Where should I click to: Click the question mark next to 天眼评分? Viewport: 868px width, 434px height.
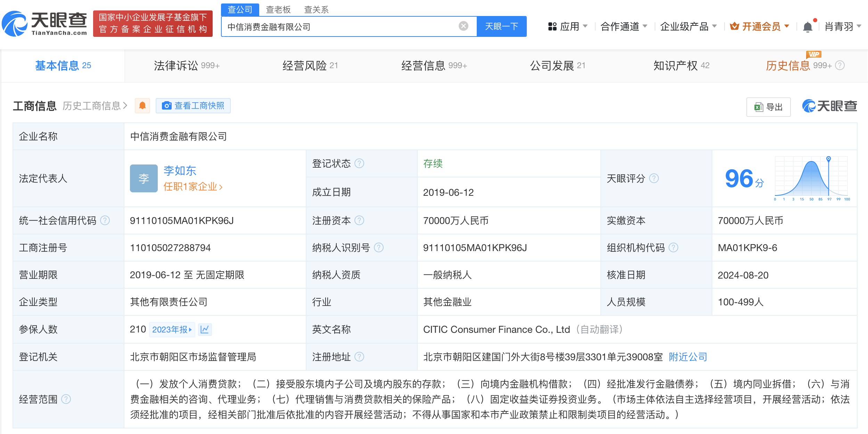[x=655, y=179]
